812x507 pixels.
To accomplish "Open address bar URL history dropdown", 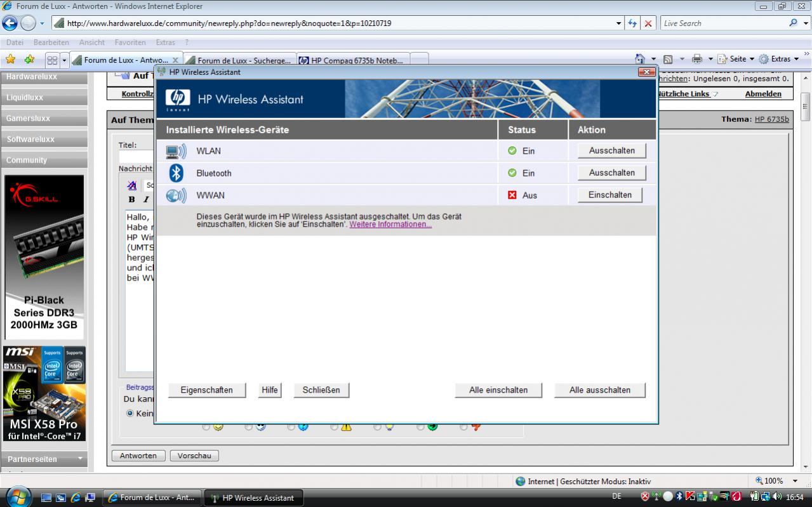I will pyautogui.click(x=619, y=23).
